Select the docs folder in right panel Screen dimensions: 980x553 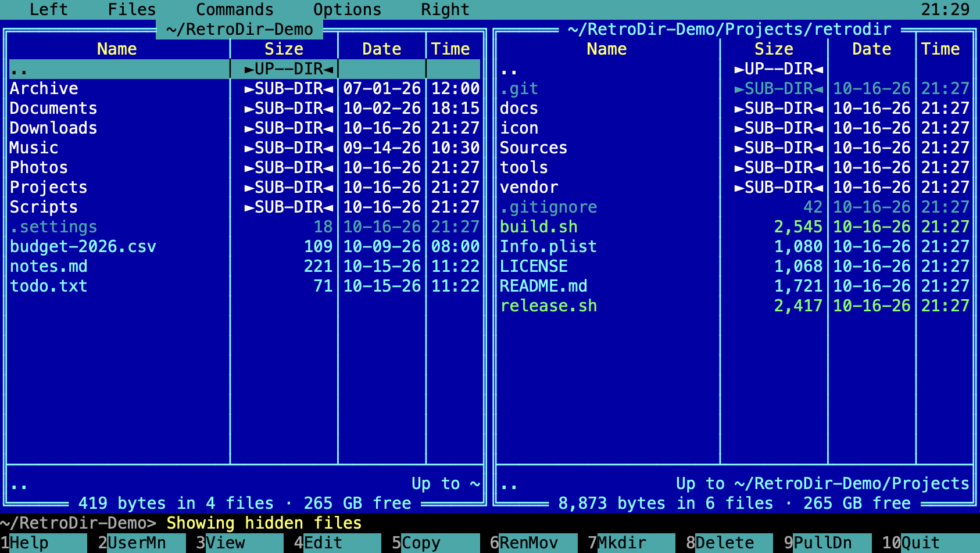735,109
